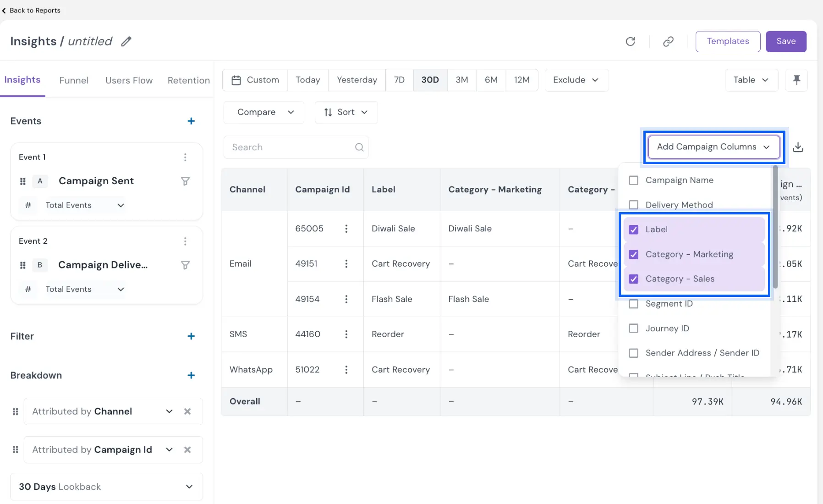823x504 pixels.
Task: Go Back to Reports
Action: (x=31, y=10)
